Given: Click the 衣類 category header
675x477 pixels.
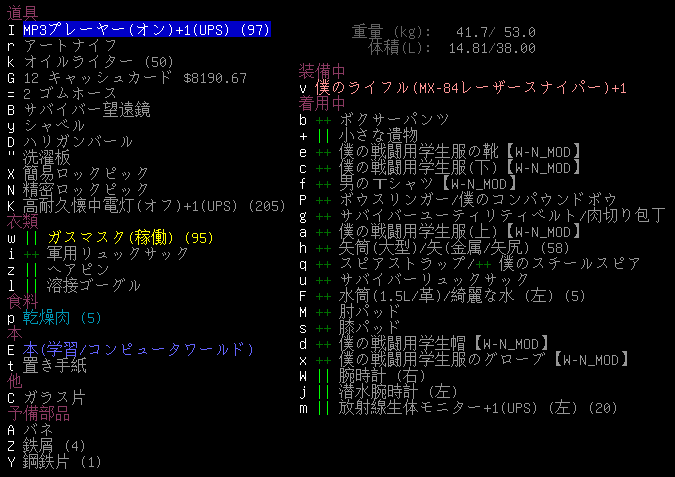Looking at the screenshot, I should tap(22, 221).
